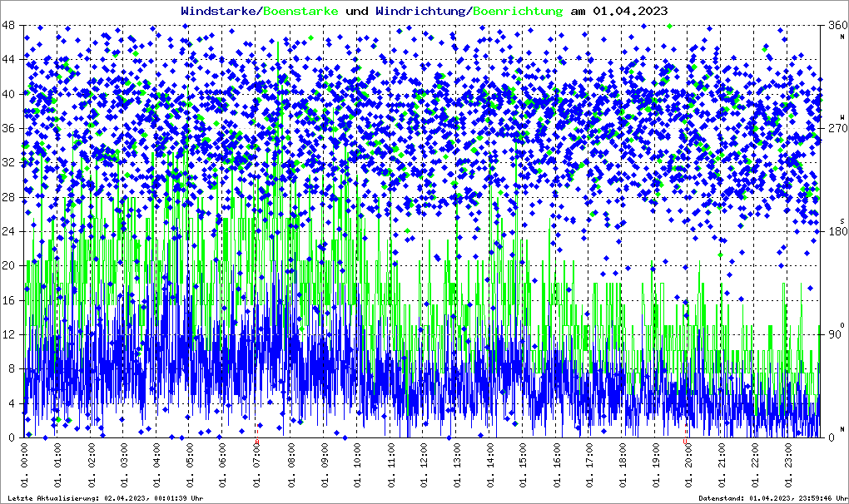Click the '01. 22:00' time axis label
Screen dimensions: 849x504
755,465
